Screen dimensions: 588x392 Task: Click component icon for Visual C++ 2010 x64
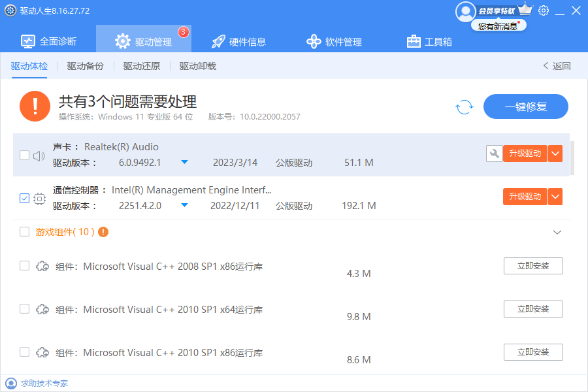click(x=42, y=310)
